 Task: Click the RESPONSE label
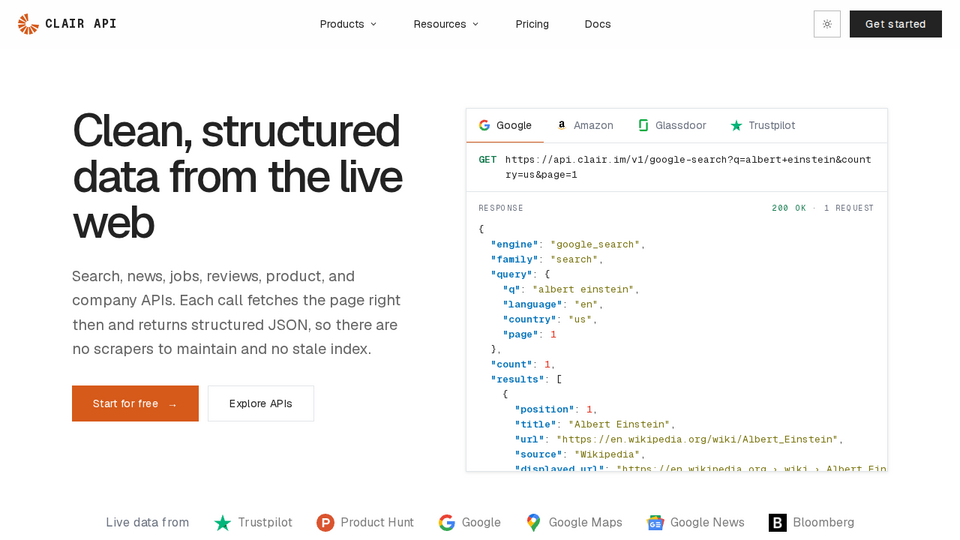(x=501, y=208)
